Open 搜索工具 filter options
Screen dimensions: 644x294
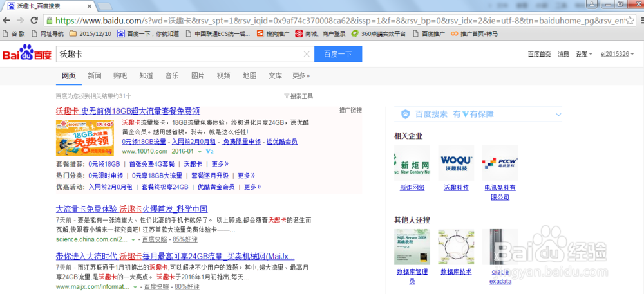[x=299, y=96]
